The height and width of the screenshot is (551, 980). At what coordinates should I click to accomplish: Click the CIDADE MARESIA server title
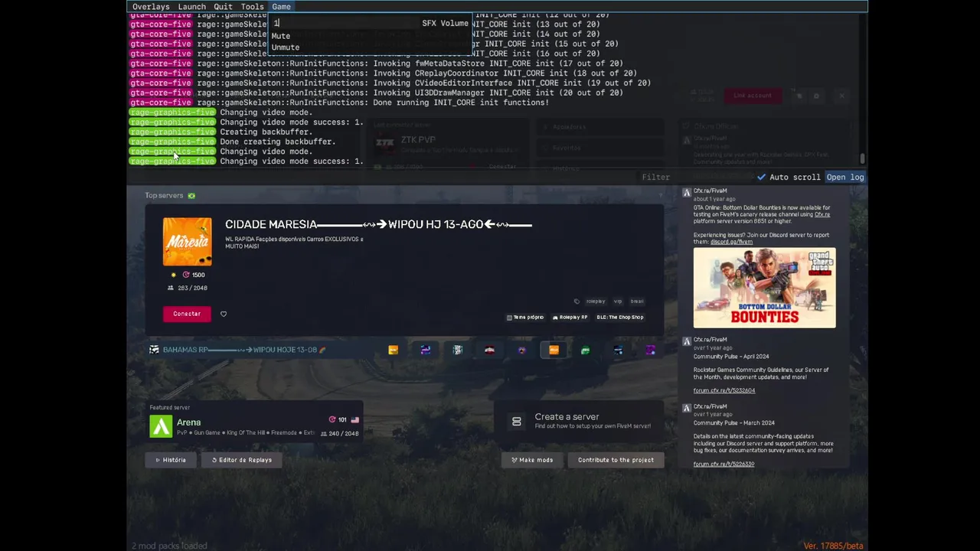point(378,224)
